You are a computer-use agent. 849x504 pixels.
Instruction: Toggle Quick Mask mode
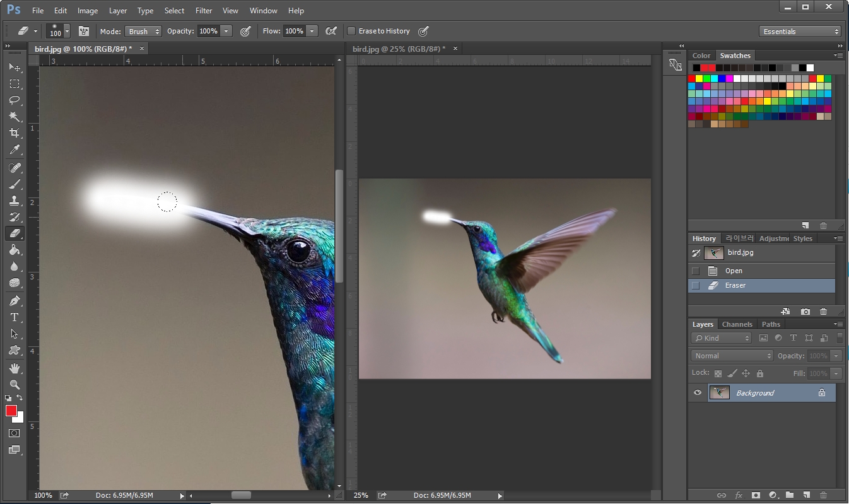click(14, 433)
